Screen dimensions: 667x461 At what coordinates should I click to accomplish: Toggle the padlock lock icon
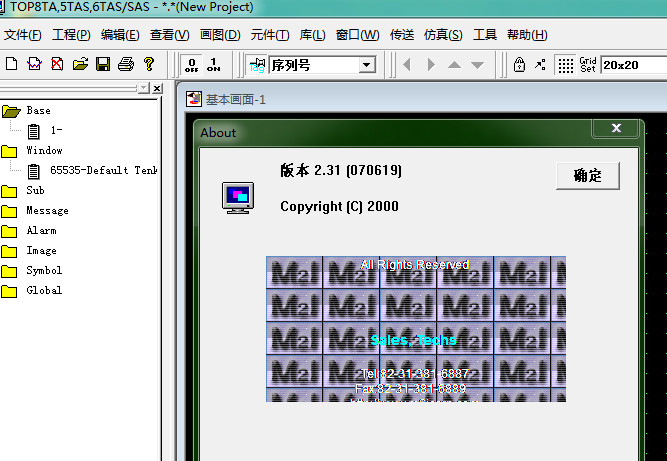[x=519, y=65]
